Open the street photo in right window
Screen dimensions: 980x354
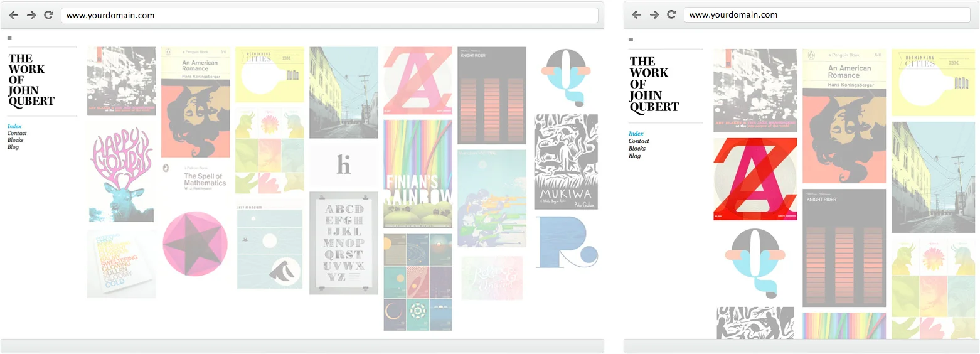(x=934, y=178)
